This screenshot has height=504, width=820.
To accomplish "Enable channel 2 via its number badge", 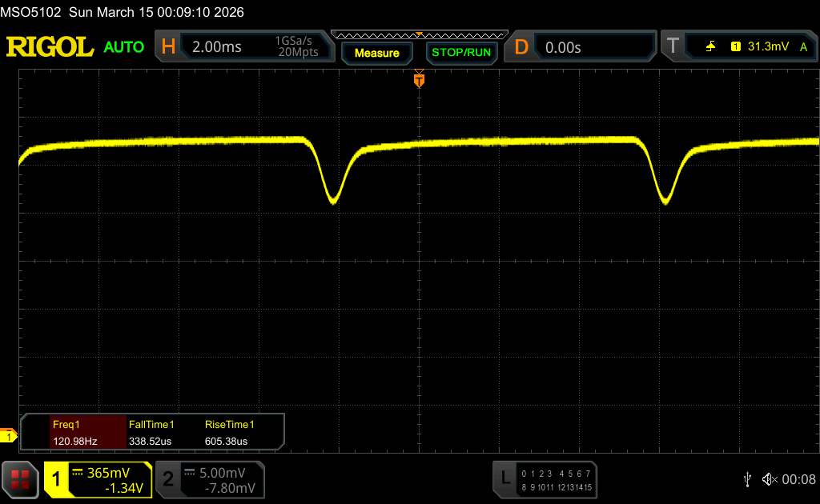I will (x=167, y=479).
